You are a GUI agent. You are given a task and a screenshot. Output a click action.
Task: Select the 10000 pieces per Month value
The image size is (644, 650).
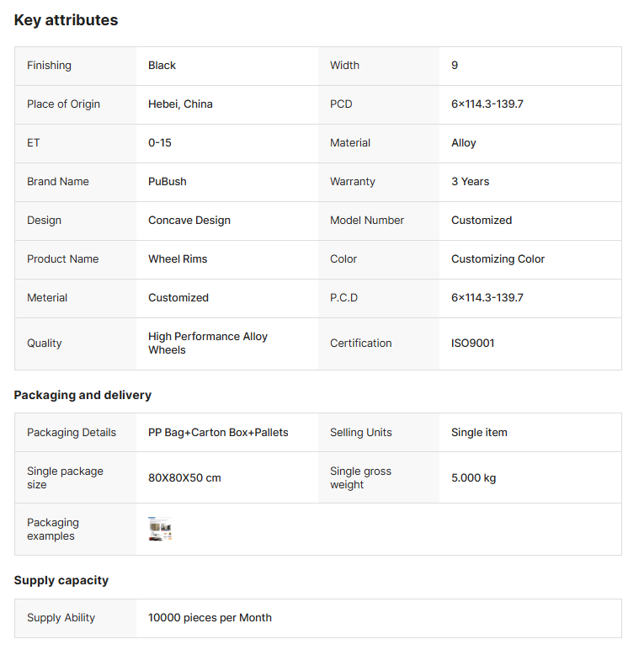tap(210, 618)
